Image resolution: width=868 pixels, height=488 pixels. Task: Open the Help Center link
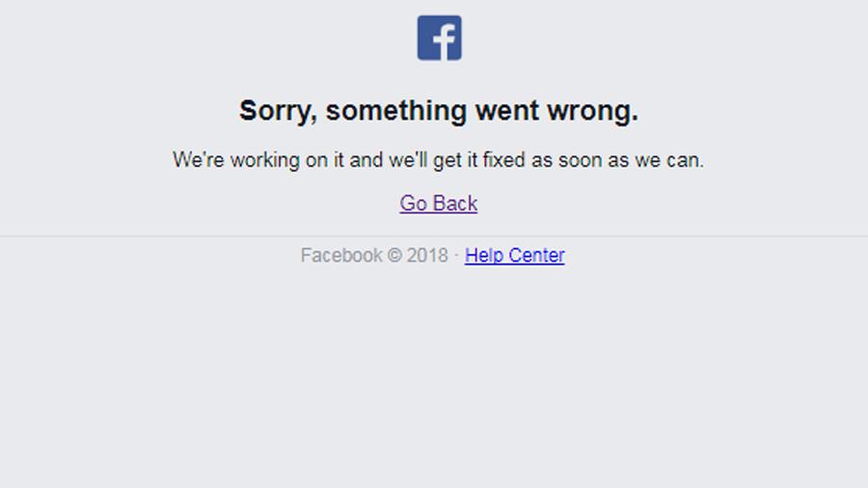pyautogui.click(x=514, y=256)
